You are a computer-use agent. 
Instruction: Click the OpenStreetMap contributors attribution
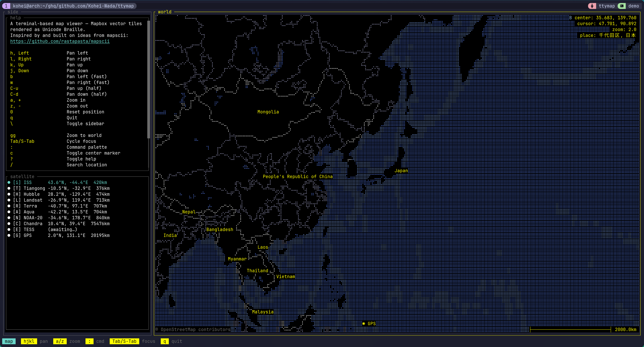coord(193,329)
